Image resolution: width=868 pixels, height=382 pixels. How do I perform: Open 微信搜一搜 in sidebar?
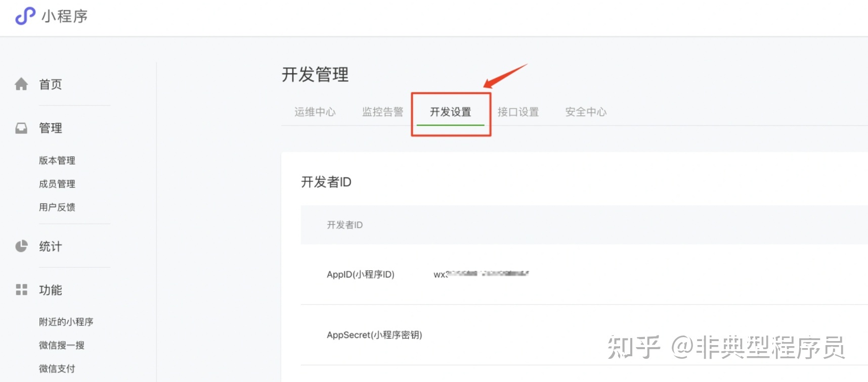(62, 345)
